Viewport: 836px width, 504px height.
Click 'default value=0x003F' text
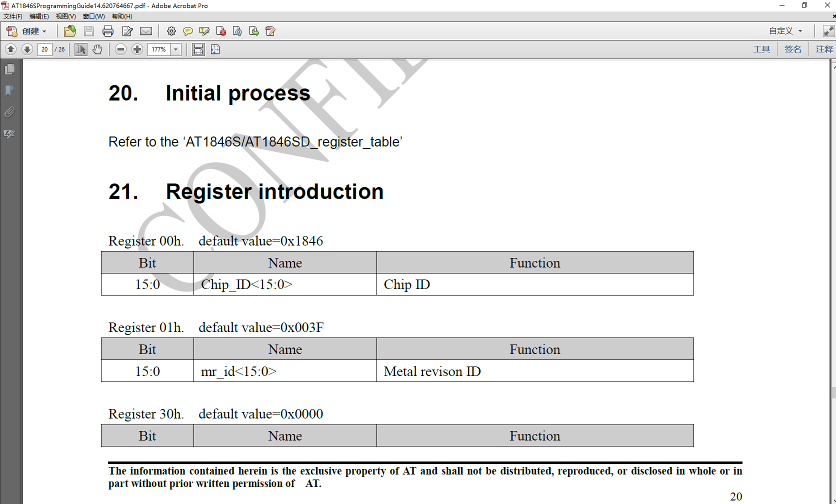[261, 327]
